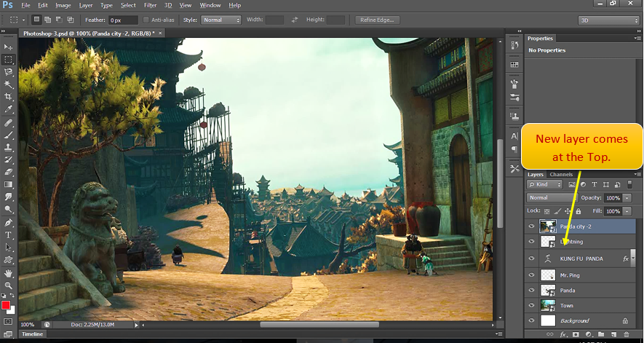The image size is (644, 343).
Task: Select the Pen tool
Action: pyautogui.click(x=8, y=223)
